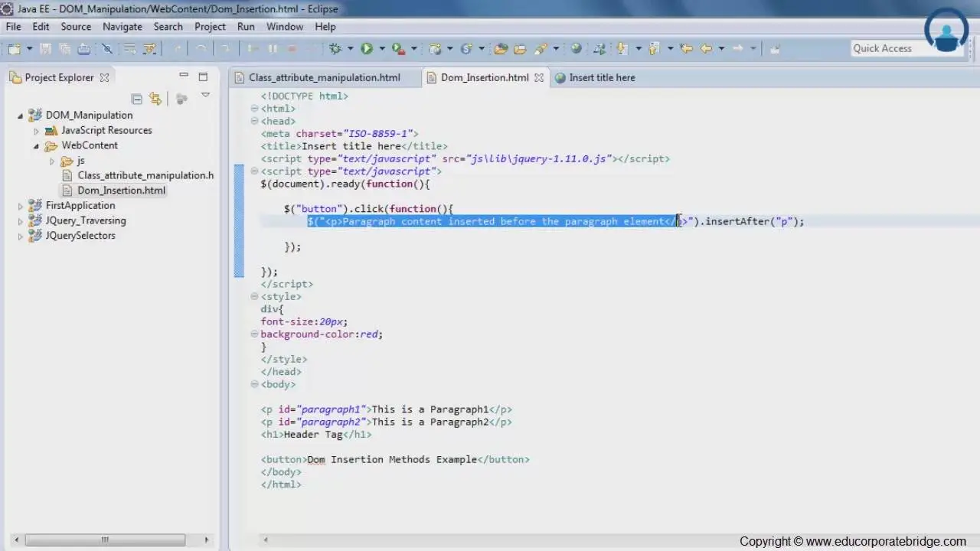Close the Dom_Insertion.html editor tab
Image resolution: width=980 pixels, height=551 pixels.
click(539, 77)
